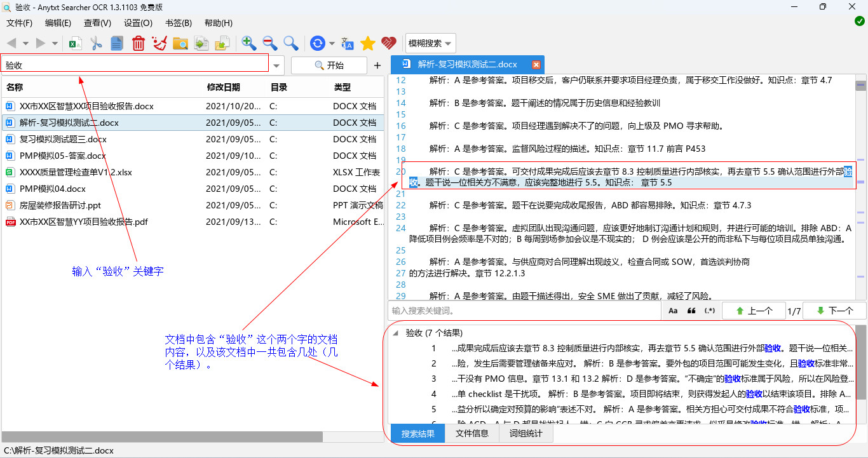The width and height of the screenshot is (868, 458).
Task: Click the broom cleanup icon
Action: [x=160, y=43]
